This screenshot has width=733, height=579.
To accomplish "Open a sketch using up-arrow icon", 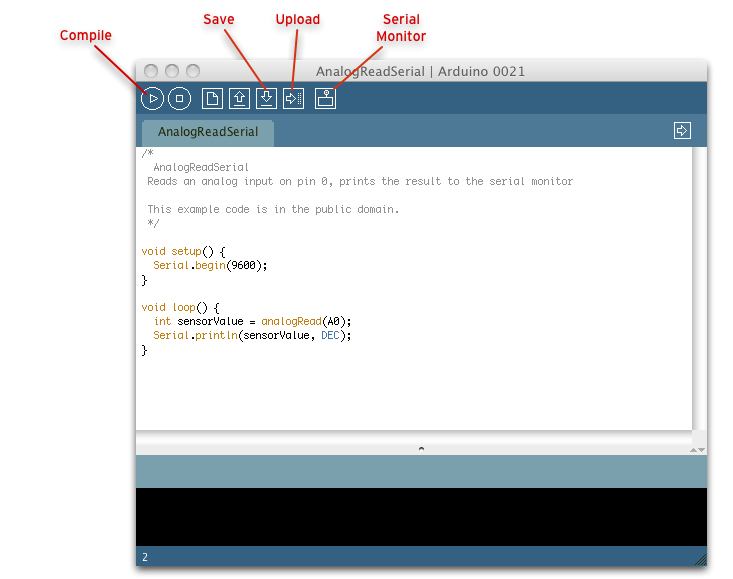I will (239, 98).
